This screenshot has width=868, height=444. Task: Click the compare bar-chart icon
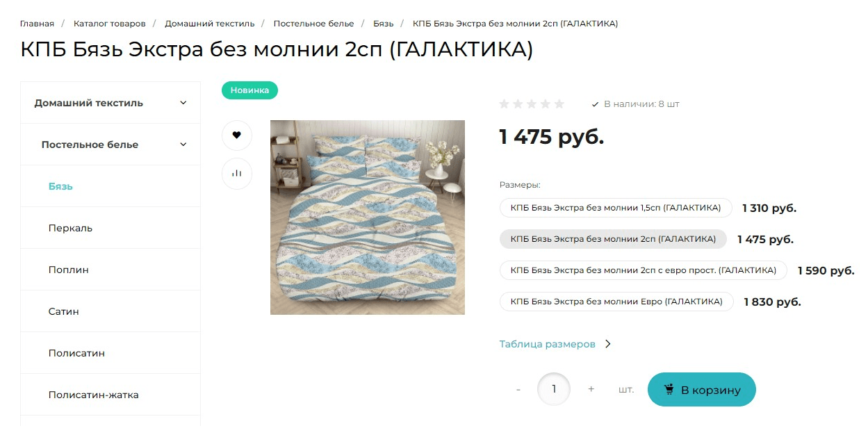click(x=236, y=174)
